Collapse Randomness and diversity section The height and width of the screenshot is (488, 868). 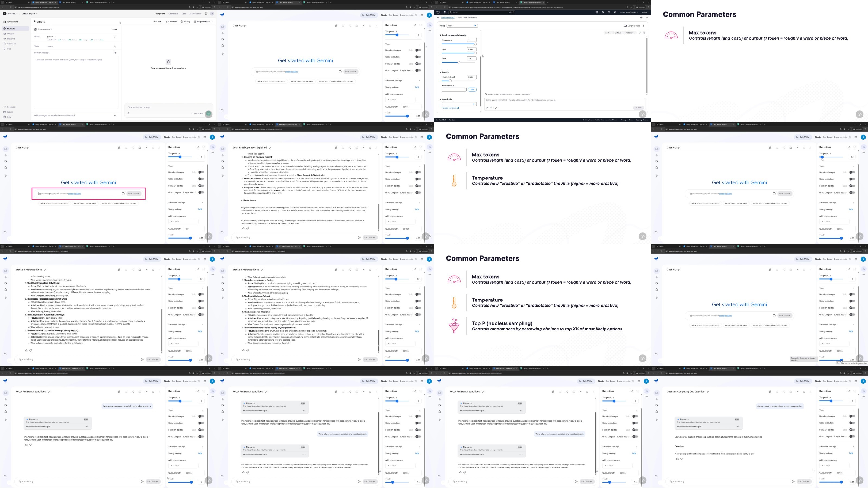pyautogui.click(x=454, y=35)
